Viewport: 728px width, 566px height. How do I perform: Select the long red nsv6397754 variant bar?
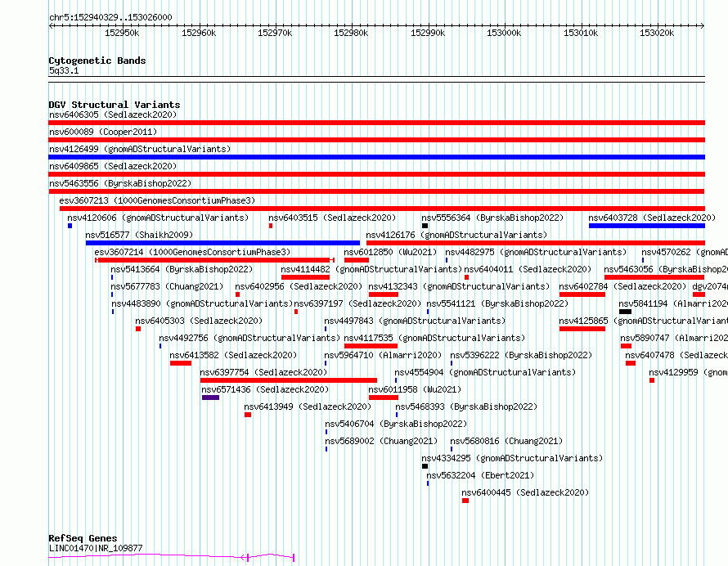288,380
